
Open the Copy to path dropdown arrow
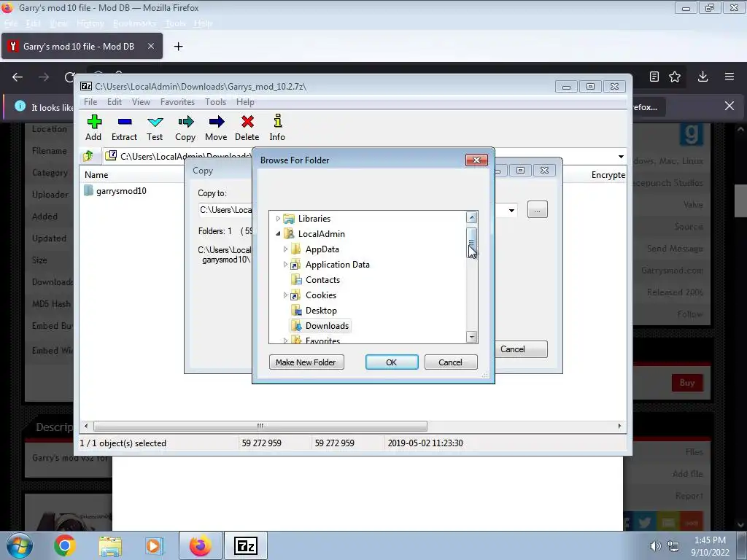[511, 210]
